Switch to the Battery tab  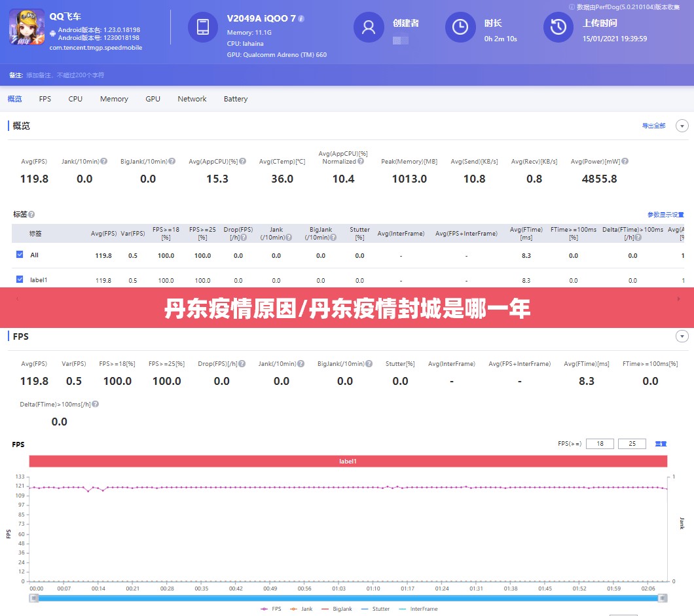pos(236,99)
